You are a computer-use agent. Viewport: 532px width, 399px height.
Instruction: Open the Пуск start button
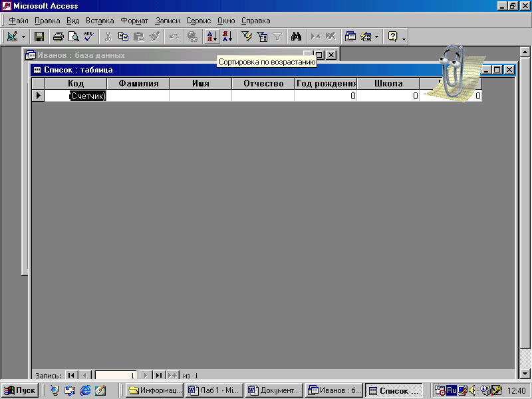click(20, 390)
